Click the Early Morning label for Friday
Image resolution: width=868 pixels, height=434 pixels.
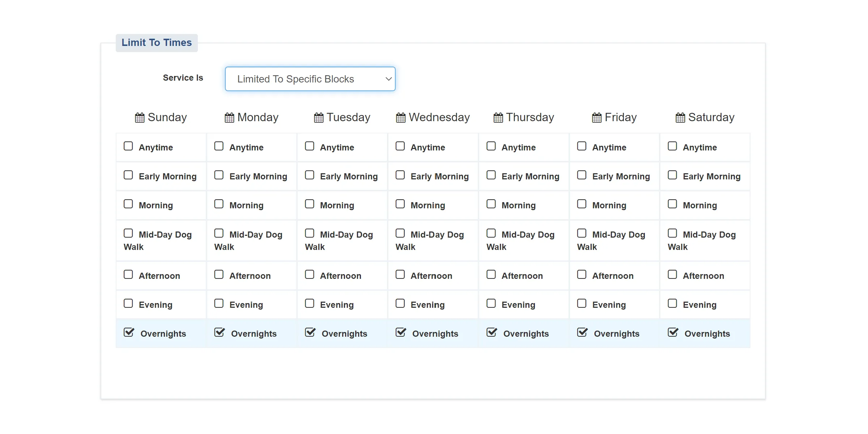[621, 176]
